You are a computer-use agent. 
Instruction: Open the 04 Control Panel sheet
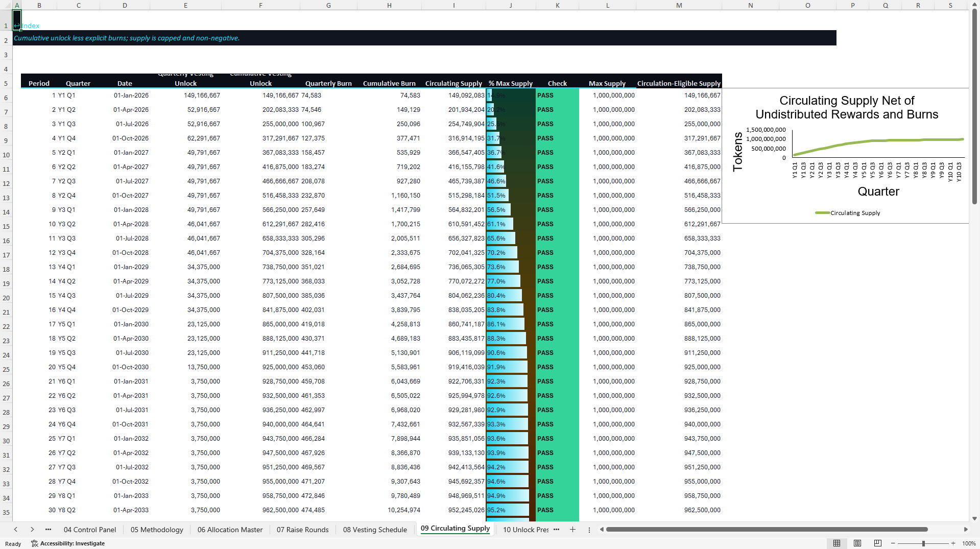(90, 530)
